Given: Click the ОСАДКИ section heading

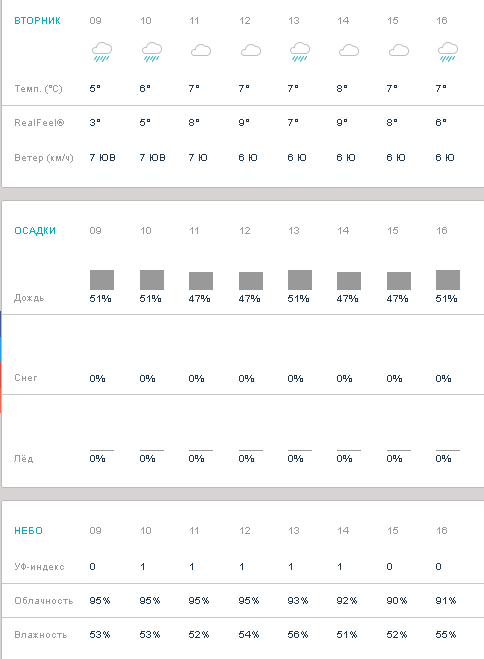Looking at the screenshot, I should click(x=35, y=231).
